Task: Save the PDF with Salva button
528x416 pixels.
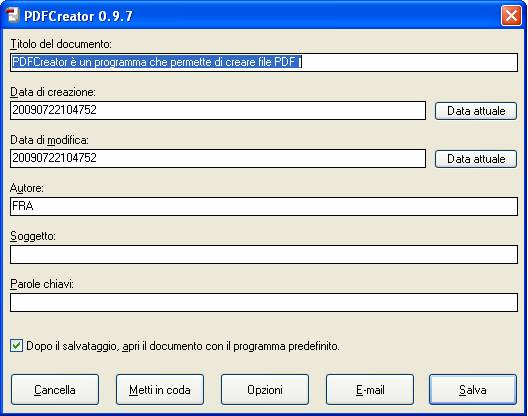Action: coord(473,390)
